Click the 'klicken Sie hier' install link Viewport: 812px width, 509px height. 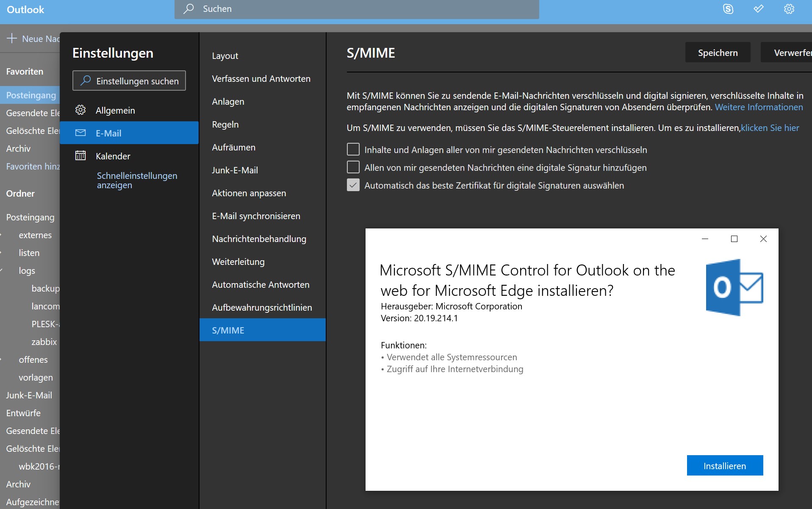coord(770,128)
